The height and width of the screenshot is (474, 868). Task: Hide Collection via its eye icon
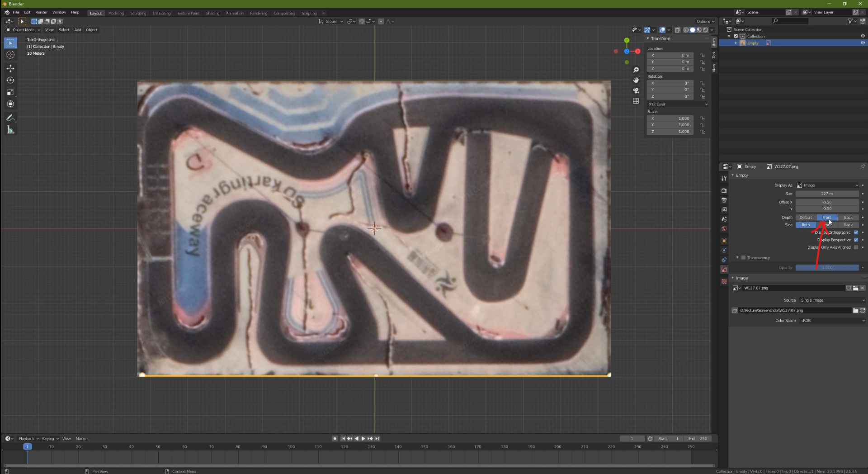[x=863, y=36]
